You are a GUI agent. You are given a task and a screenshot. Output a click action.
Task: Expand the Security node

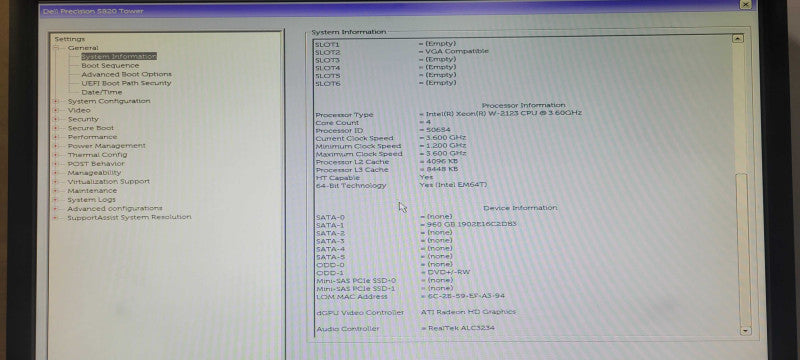click(56, 119)
